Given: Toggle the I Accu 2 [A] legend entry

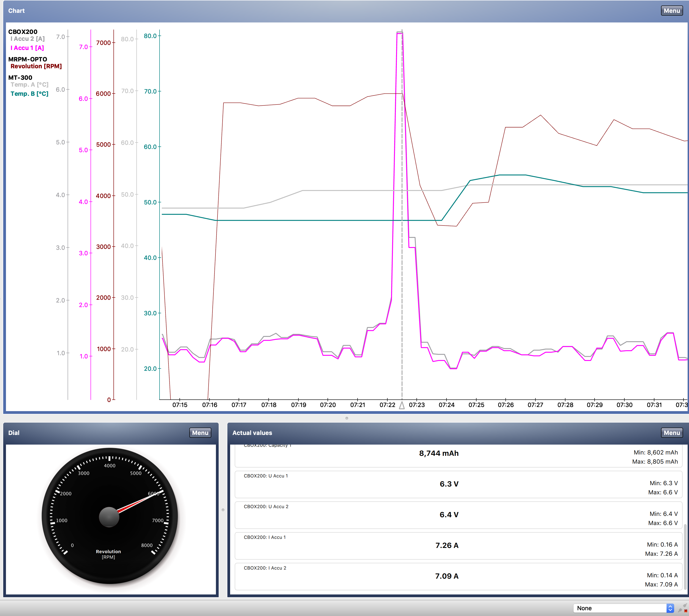Looking at the screenshot, I should click(x=28, y=38).
